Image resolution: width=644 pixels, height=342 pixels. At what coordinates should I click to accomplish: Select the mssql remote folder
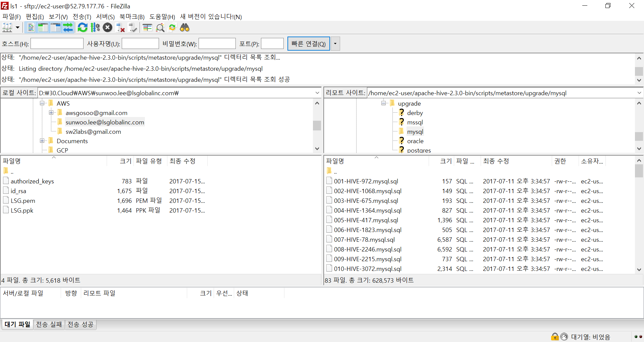415,122
